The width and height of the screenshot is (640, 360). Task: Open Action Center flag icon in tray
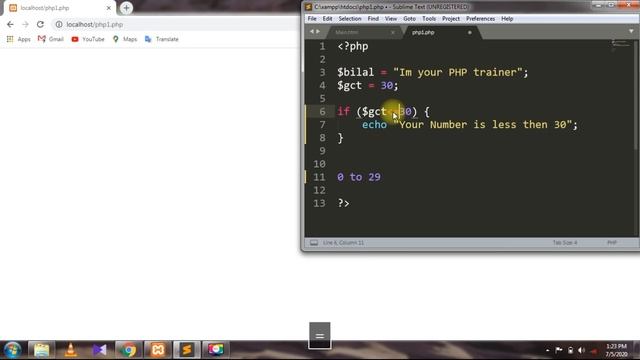[x=559, y=350]
